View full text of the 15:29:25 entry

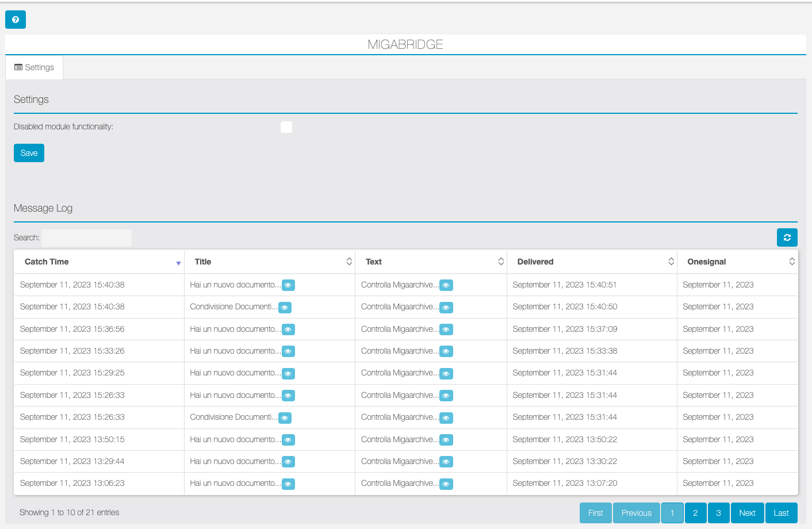tap(446, 374)
